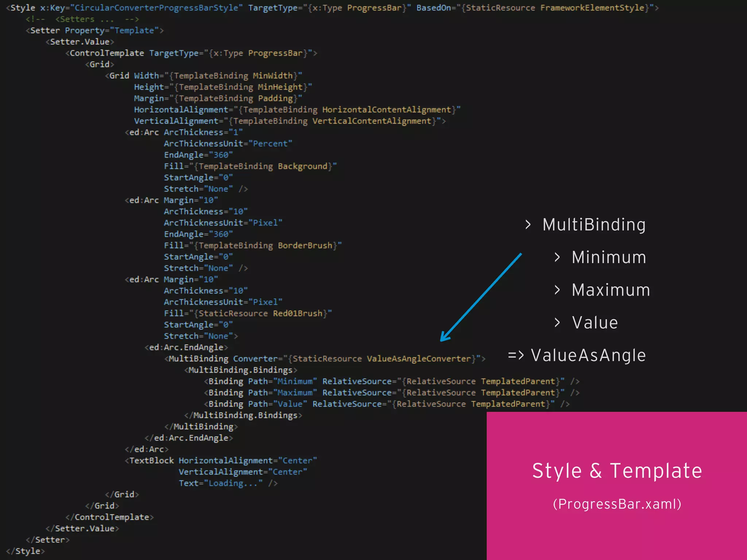This screenshot has height=560, width=747.
Task: Select the "VerticalContentAlignment" binding text
Action: [372, 121]
